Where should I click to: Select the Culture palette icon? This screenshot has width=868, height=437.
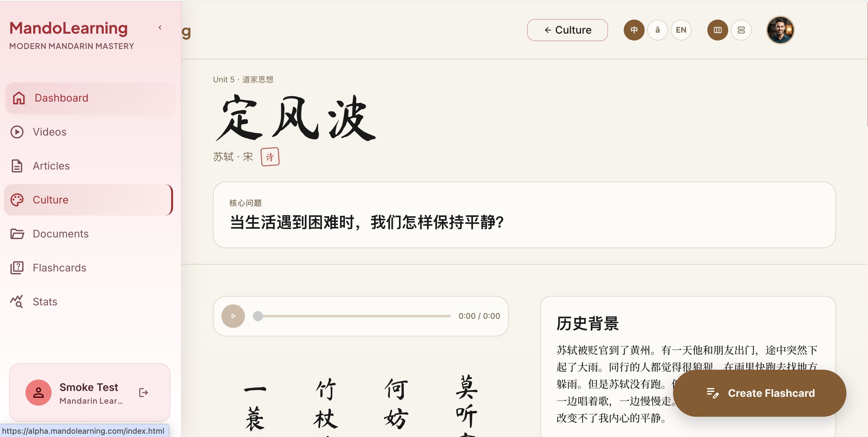click(17, 200)
